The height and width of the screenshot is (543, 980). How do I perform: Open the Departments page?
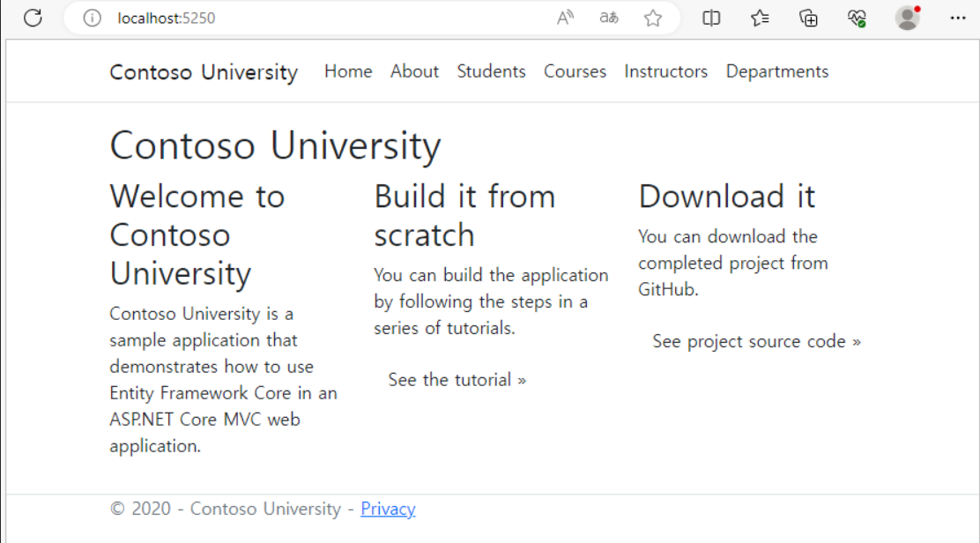[777, 71]
